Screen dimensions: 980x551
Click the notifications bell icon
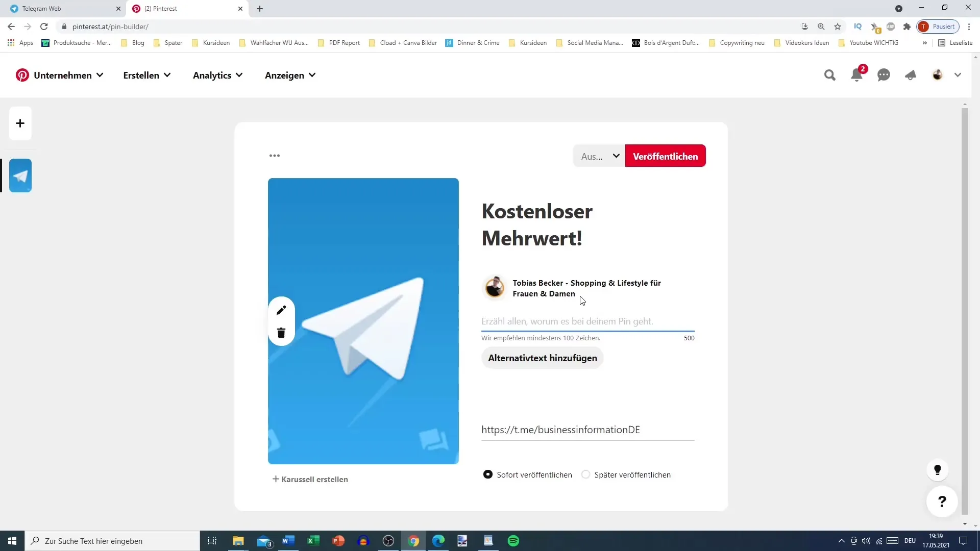tap(857, 74)
